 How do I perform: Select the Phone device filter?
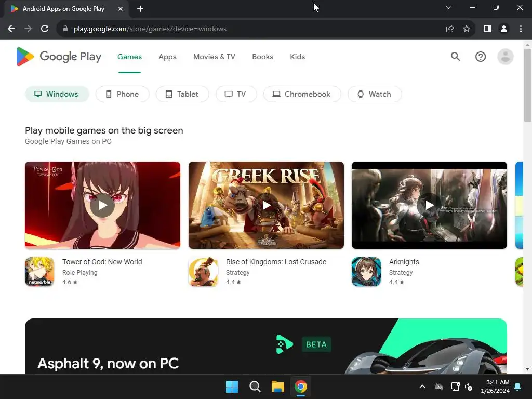click(x=123, y=94)
